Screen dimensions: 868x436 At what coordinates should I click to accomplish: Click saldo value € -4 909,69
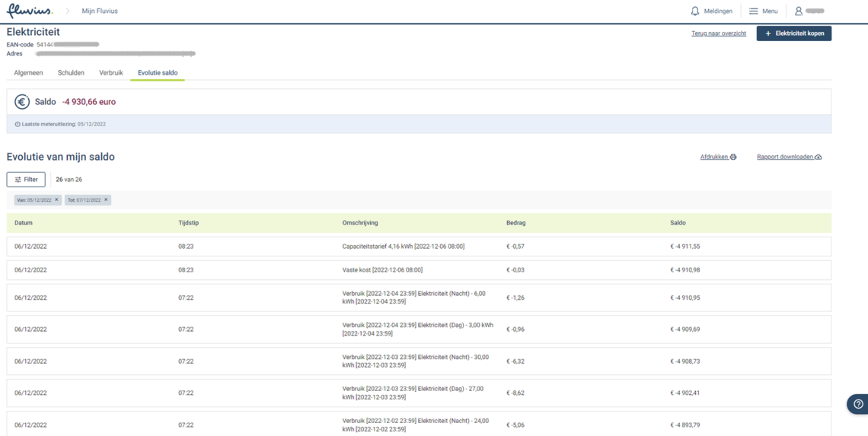[685, 329]
